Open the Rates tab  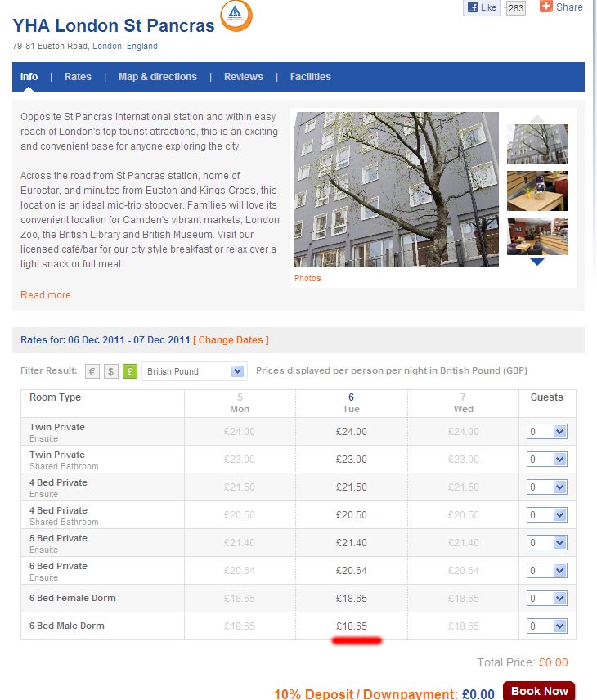pos(78,77)
